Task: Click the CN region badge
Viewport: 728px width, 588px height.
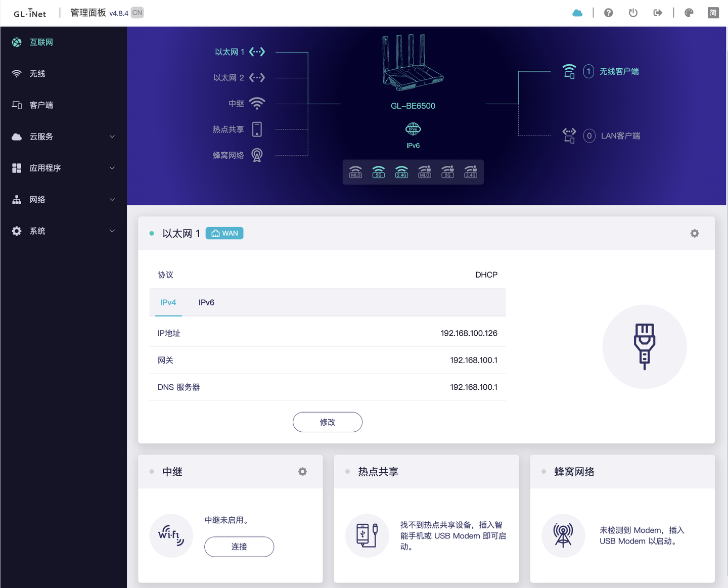Action: coord(137,13)
